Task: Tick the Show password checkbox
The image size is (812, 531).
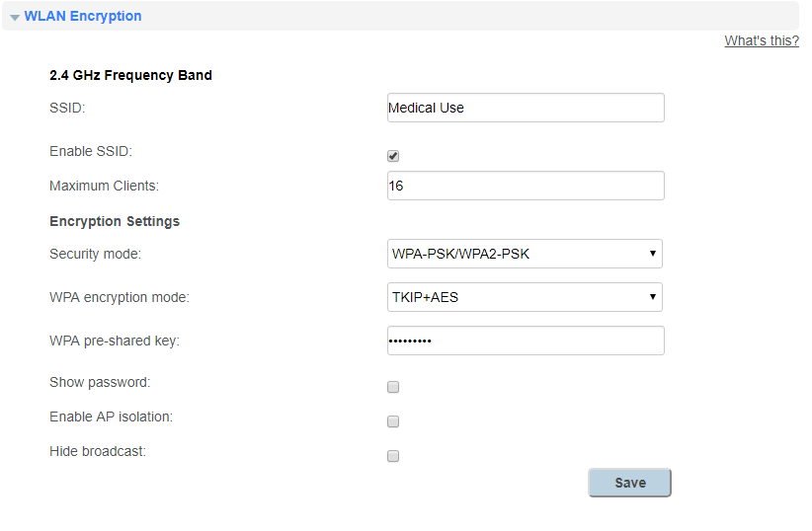Action: (393, 387)
